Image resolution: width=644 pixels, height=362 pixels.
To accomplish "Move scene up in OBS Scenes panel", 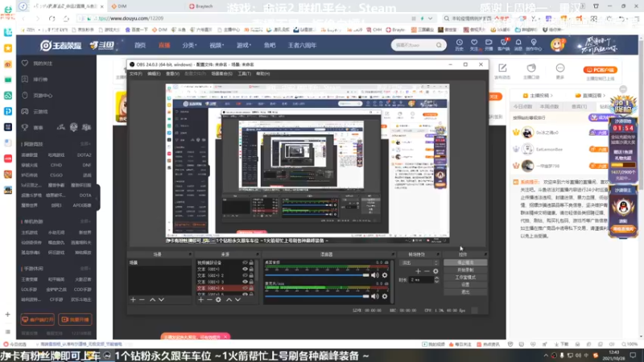I will click(x=152, y=300).
